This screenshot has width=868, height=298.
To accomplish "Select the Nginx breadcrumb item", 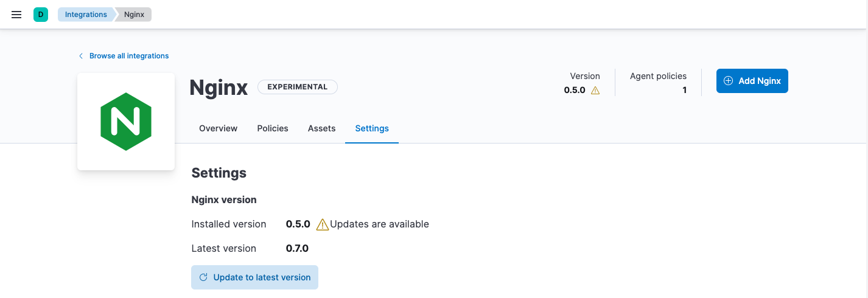I will point(134,15).
